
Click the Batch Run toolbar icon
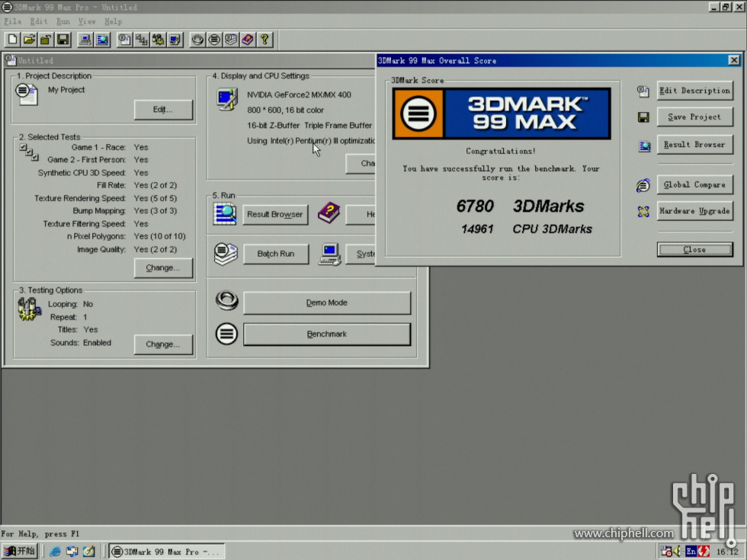tap(231, 40)
